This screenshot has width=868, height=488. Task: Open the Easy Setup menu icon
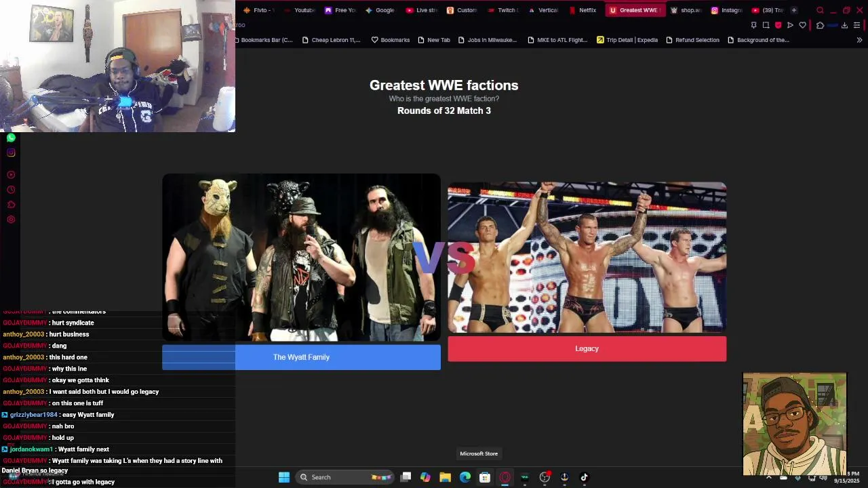856,25
